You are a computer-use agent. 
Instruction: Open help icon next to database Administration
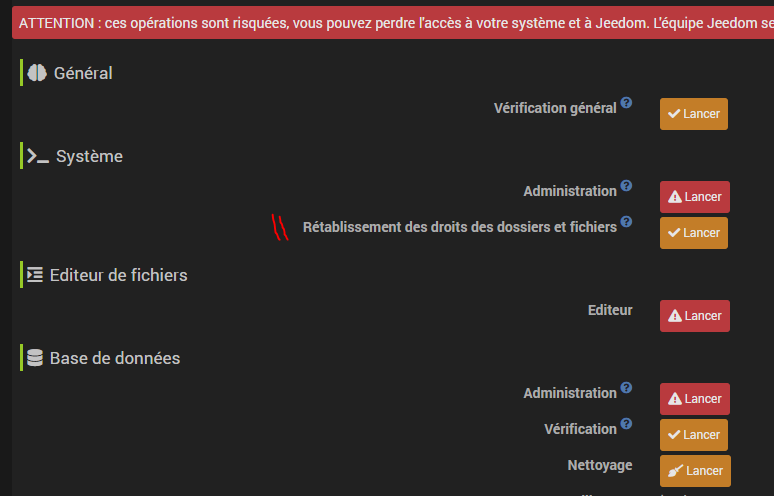pos(626,387)
